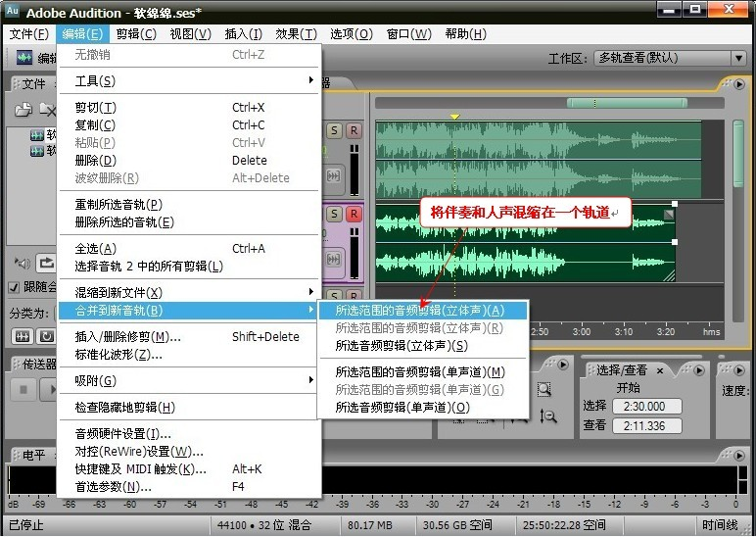Open the 速度 panel options menu icon
Image resolution: width=756 pixels, height=537 pixels.
[739, 370]
